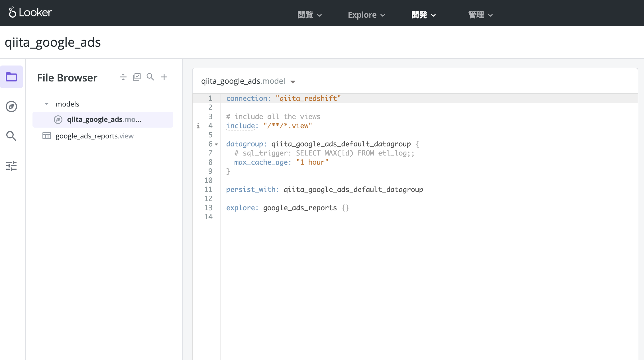Click line number 14 in the gutter

pyautogui.click(x=208, y=217)
